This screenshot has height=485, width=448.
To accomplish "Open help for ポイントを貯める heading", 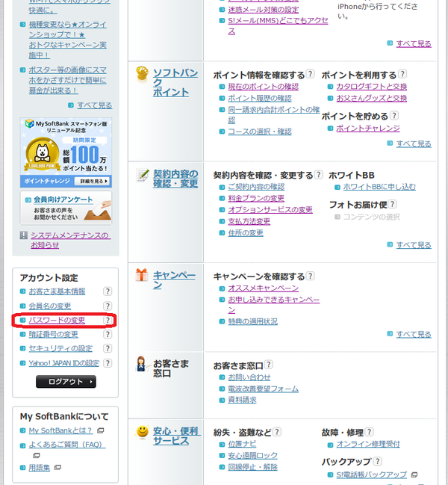I will tap(394, 115).
